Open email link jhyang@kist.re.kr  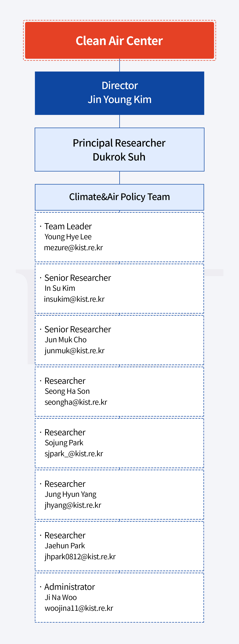click(x=73, y=505)
